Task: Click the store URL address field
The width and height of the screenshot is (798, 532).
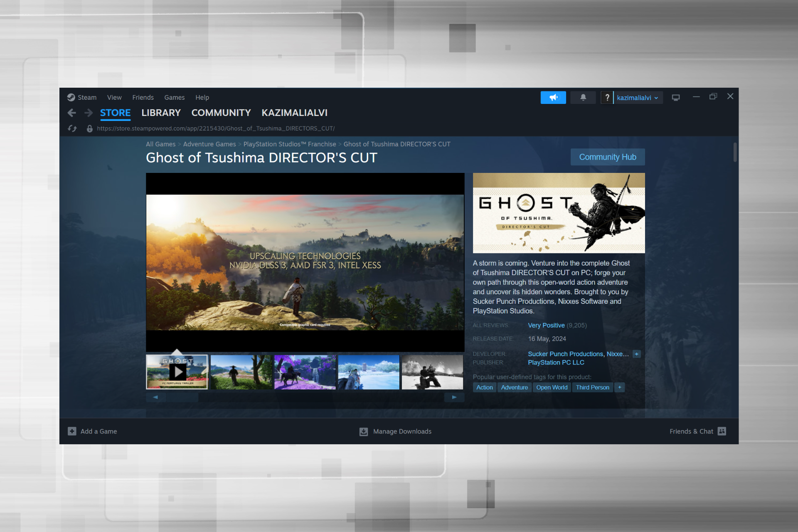Action: (216, 128)
